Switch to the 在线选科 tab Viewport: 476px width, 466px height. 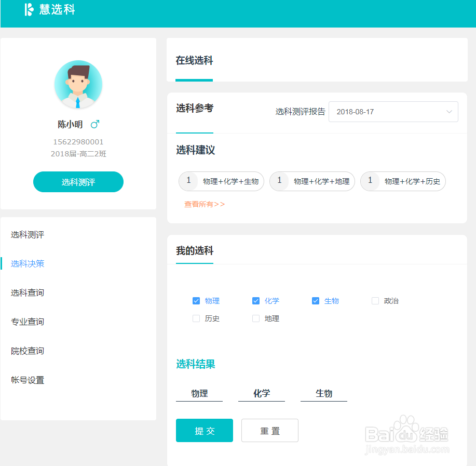click(194, 60)
